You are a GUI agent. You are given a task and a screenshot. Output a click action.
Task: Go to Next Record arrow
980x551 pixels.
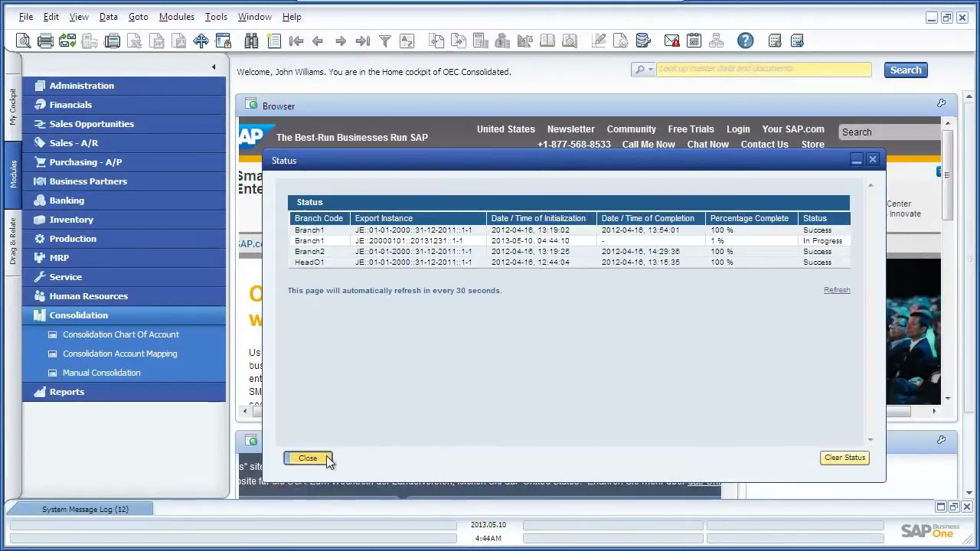pyautogui.click(x=341, y=41)
